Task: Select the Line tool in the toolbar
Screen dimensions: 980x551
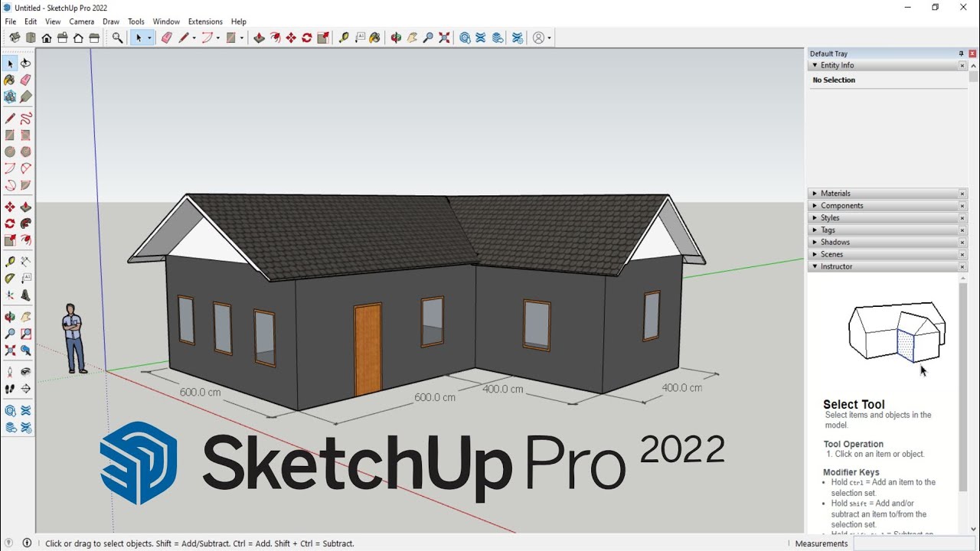Action: pos(10,117)
